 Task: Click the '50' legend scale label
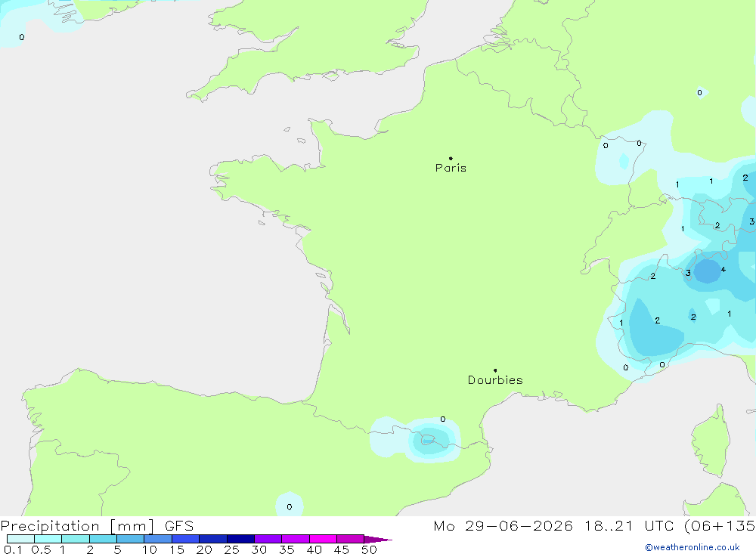pos(369,549)
